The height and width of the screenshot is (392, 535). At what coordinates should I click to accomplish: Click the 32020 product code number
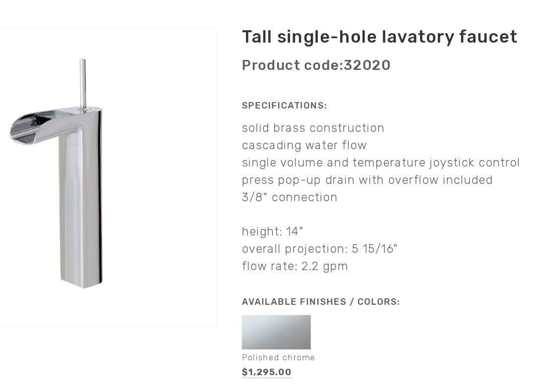coord(367,65)
